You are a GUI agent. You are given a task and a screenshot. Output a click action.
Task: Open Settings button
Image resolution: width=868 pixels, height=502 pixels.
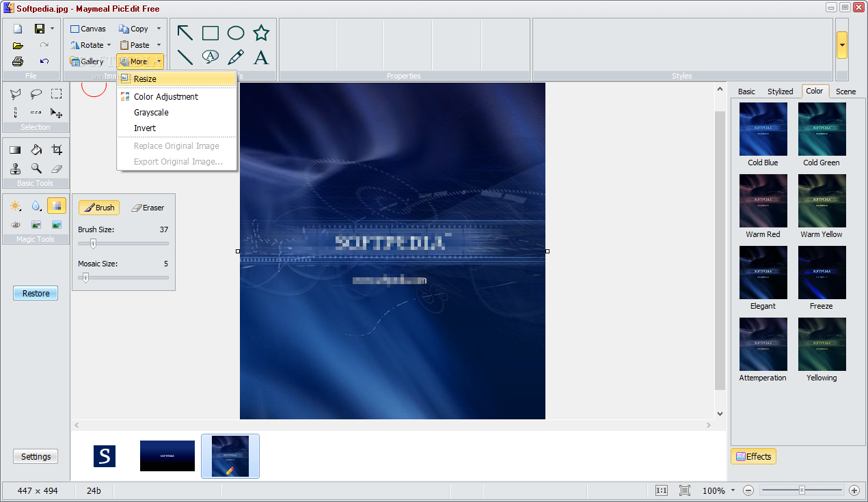36,456
